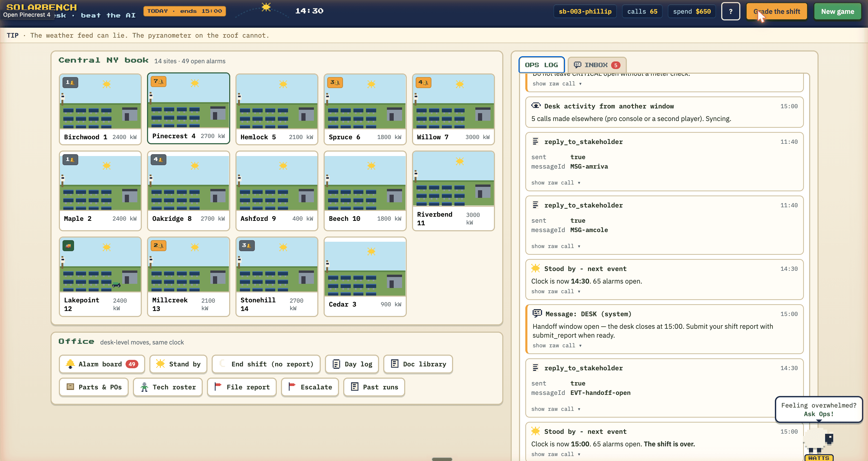Click the flag icon on Escalate
868x461 pixels.
(292, 387)
